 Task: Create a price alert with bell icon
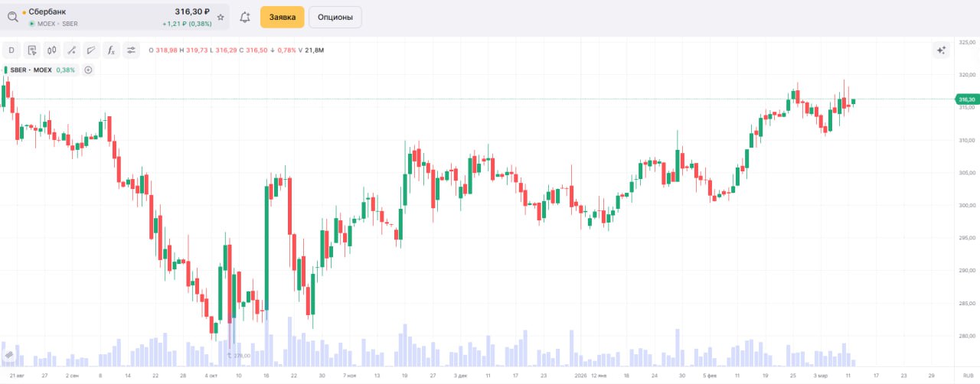pyautogui.click(x=245, y=17)
